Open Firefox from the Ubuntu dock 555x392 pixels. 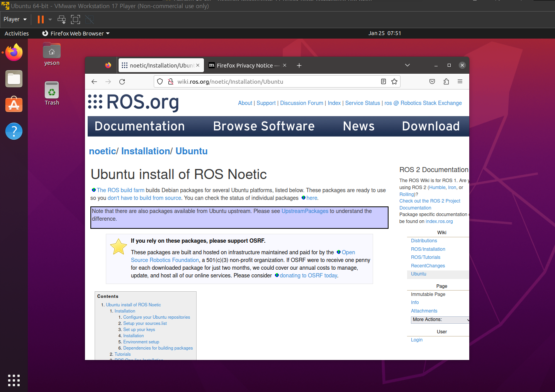(x=14, y=52)
